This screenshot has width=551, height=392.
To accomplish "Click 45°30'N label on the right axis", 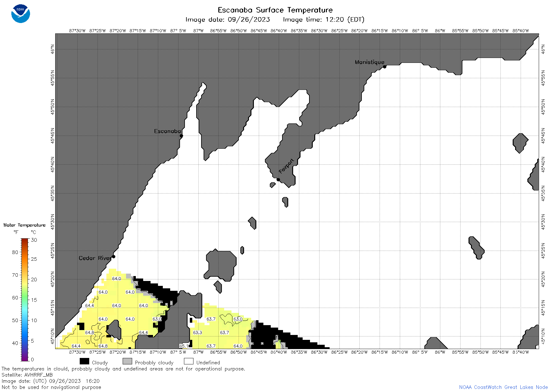I will [543, 222].
